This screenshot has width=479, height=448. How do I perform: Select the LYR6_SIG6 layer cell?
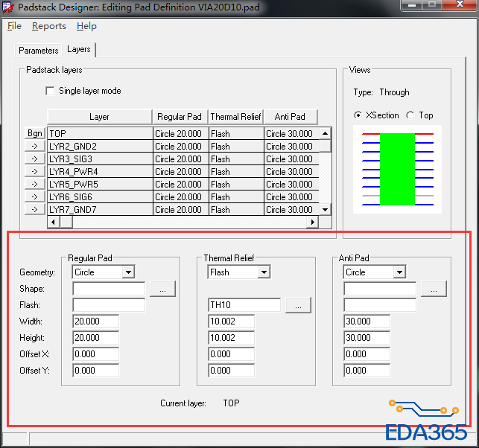tap(101, 197)
